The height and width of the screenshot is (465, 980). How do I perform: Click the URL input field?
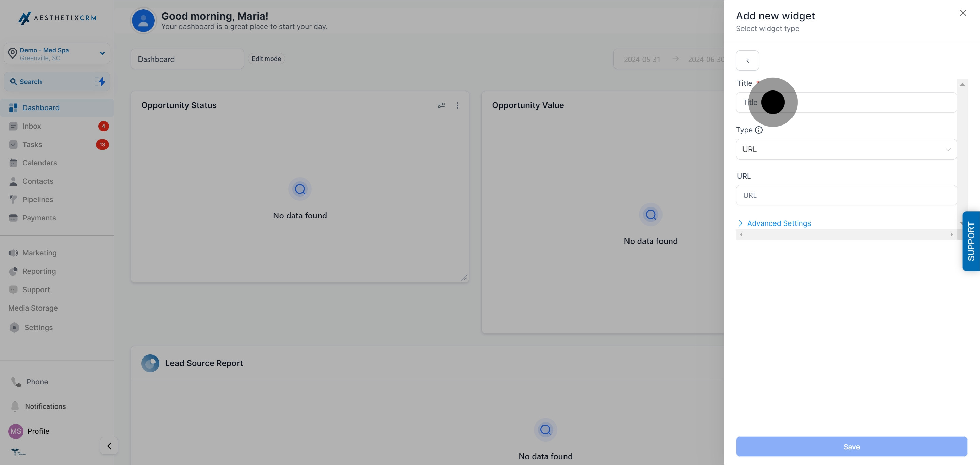click(846, 195)
